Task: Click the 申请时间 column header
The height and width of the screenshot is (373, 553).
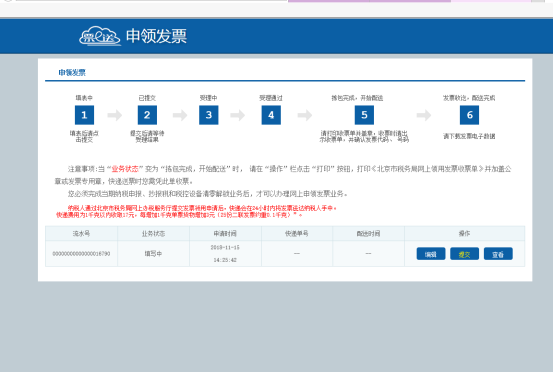Action: click(225, 233)
